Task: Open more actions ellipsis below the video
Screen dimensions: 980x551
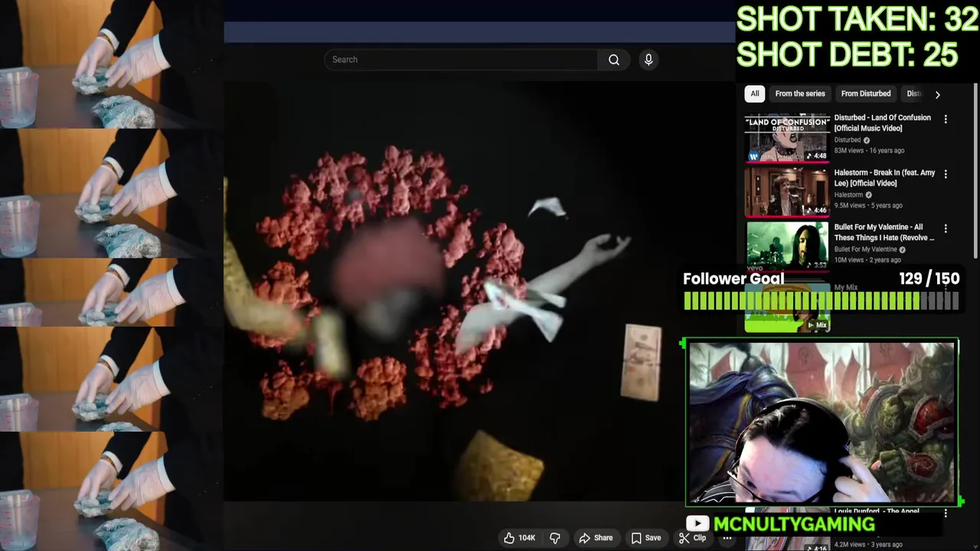Action: point(727,538)
